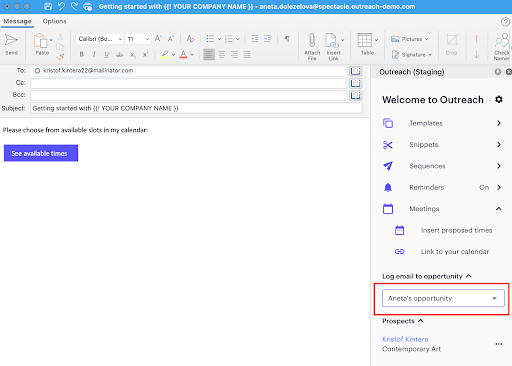Toggle strikethrough formatting
The width and height of the screenshot is (512, 366).
tap(119, 54)
